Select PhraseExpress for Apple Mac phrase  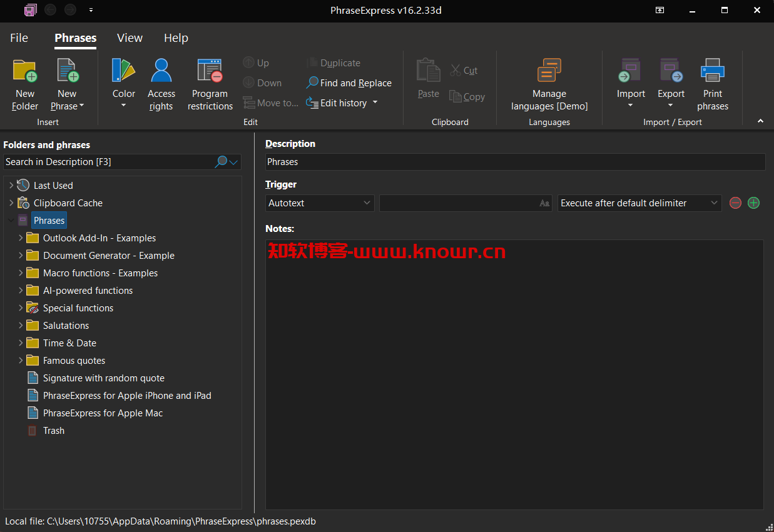click(x=103, y=413)
